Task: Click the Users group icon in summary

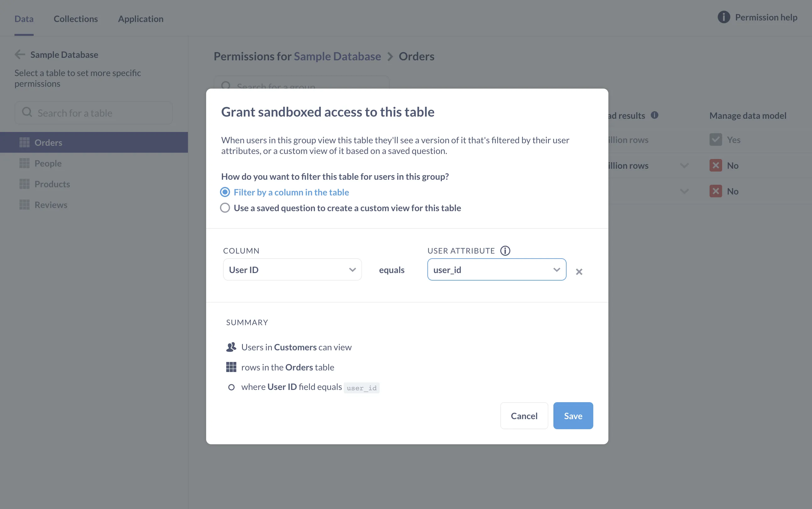Action: point(231,346)
